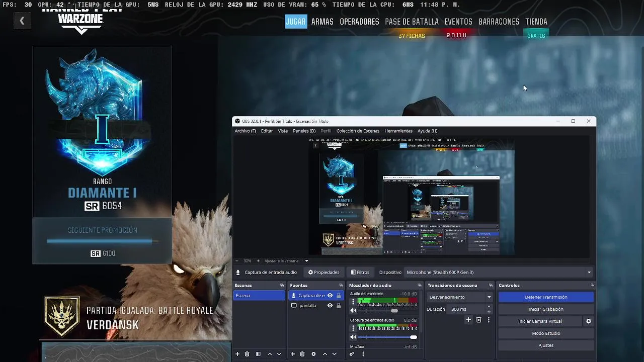Undock the Fuentes panel with its pop-out icon
This screenshot has height=362, width=644.
point(341,286)
